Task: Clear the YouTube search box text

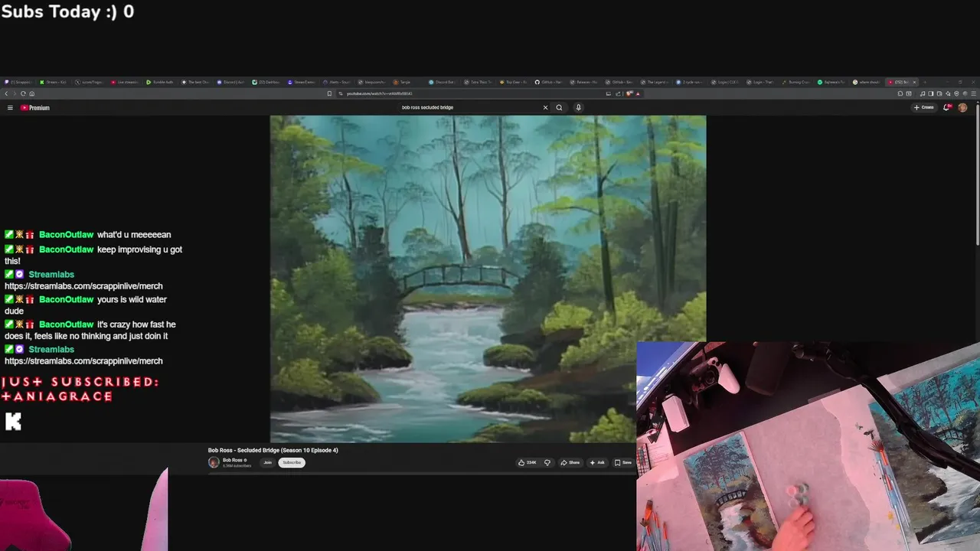Action: (545, 107)
